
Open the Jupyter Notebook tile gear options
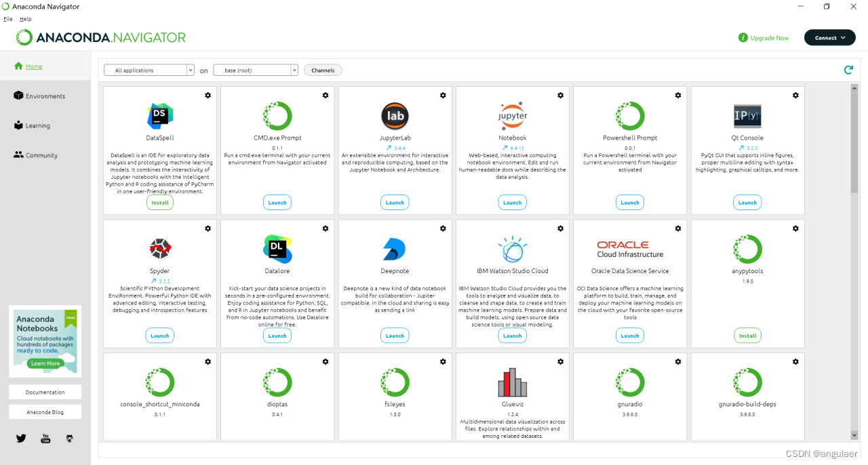click(560, 96)
